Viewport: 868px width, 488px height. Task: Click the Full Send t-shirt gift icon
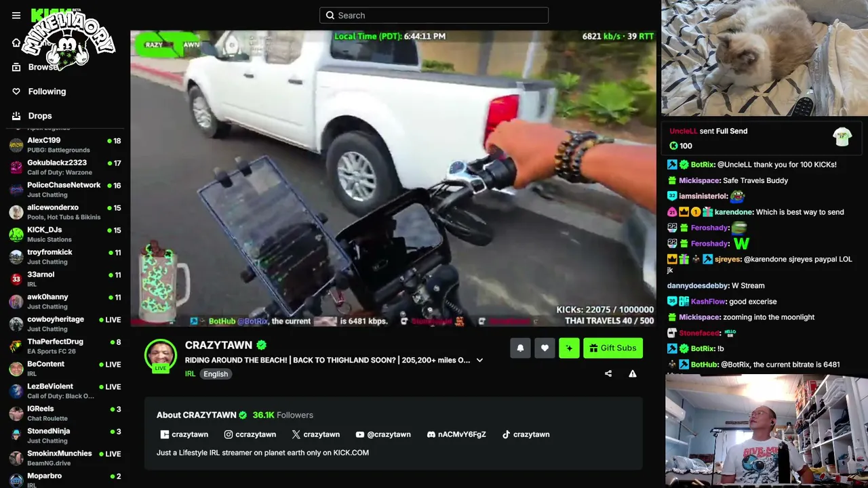tap(842, 138)
